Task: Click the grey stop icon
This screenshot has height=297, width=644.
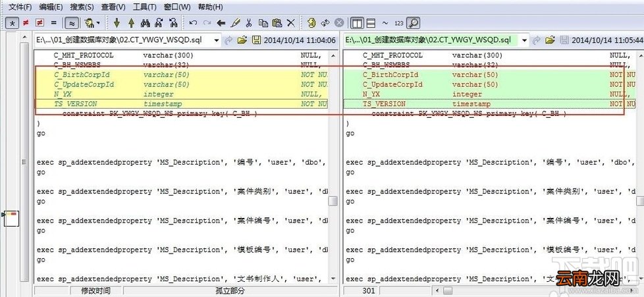Action: pos(339,23)
